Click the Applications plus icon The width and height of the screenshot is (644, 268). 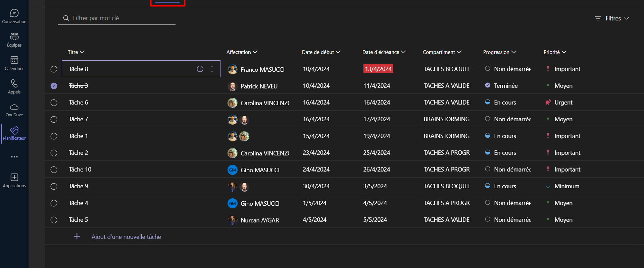point(14,177)
